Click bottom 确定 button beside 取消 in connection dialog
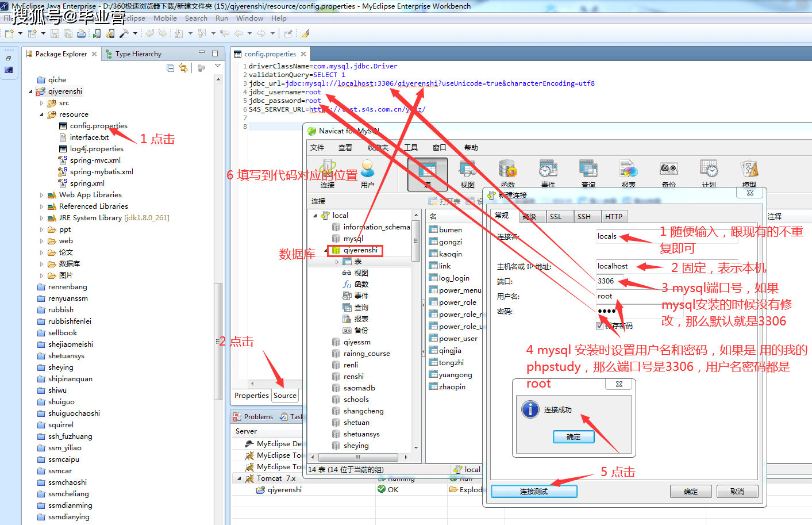 (691, 492)
